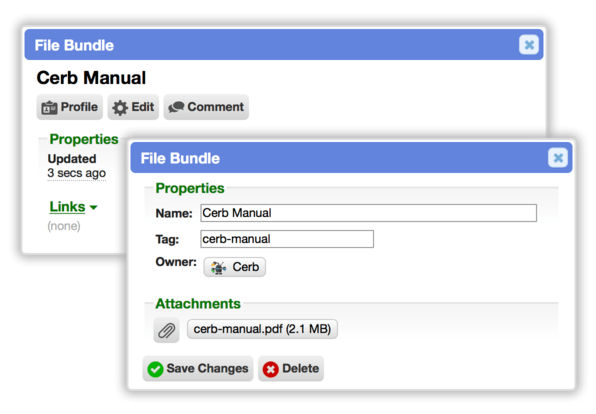Select the Cerb owner button
Screen dimensions: 596x414
(235, 267)
